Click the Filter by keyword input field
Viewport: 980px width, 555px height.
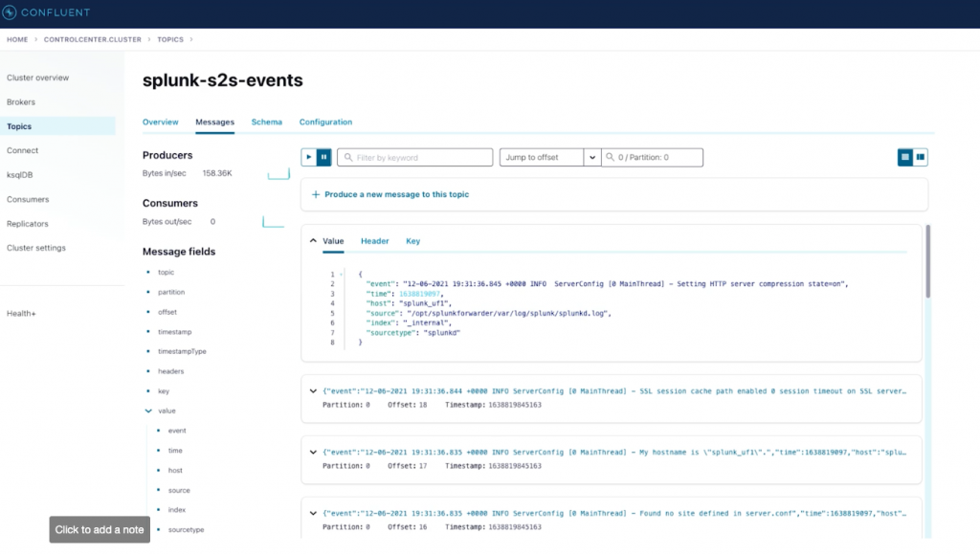(x=416, y=156)
